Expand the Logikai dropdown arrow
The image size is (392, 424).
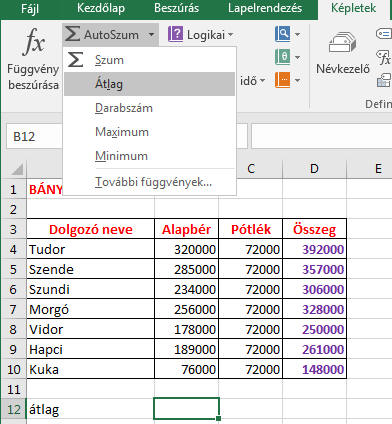click(x=230, y=34)
